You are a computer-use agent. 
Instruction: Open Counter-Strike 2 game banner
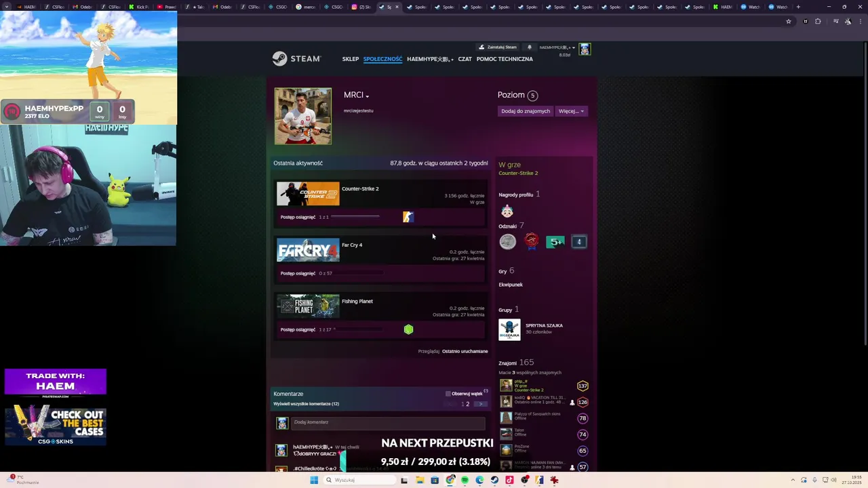coord(308,194)
